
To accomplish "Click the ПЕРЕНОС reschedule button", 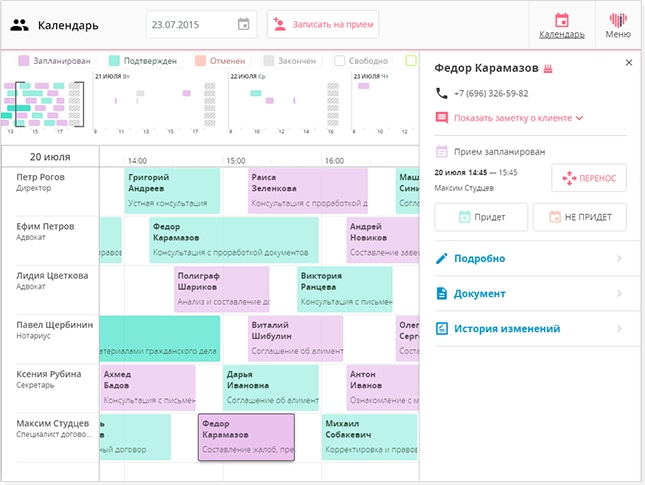I will point(588,178).
